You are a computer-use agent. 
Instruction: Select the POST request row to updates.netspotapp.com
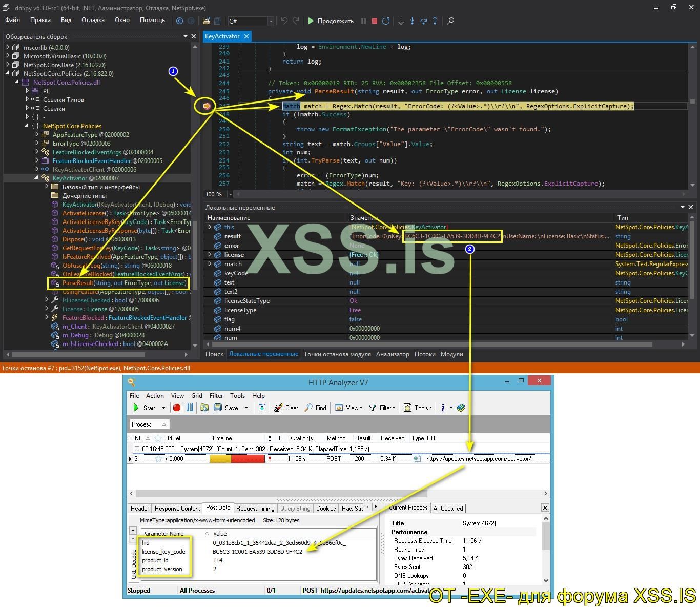(x=339, y=459)
